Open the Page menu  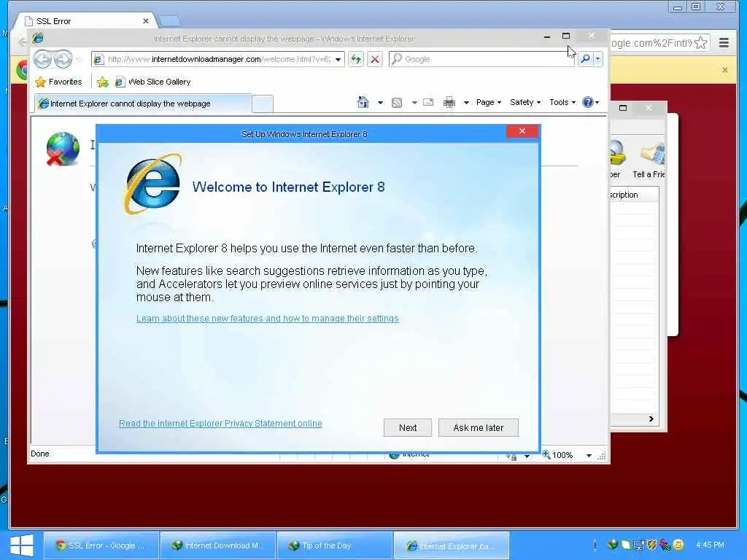[488, 102]
